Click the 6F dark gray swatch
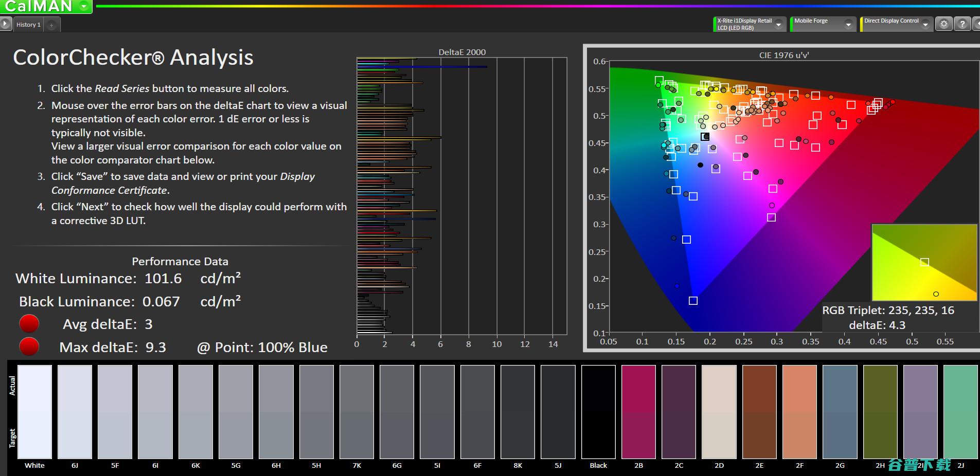This screenshot has width=980, height=476. pos(477,412)
